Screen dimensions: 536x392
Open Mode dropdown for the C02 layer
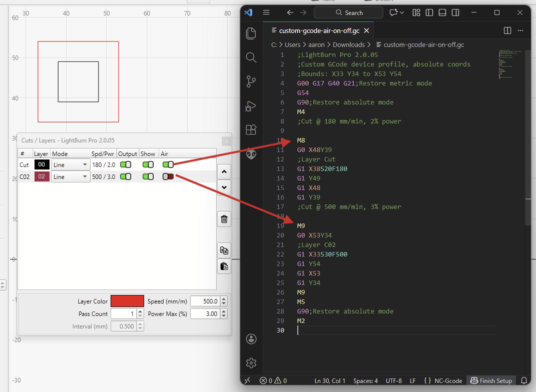71,176
